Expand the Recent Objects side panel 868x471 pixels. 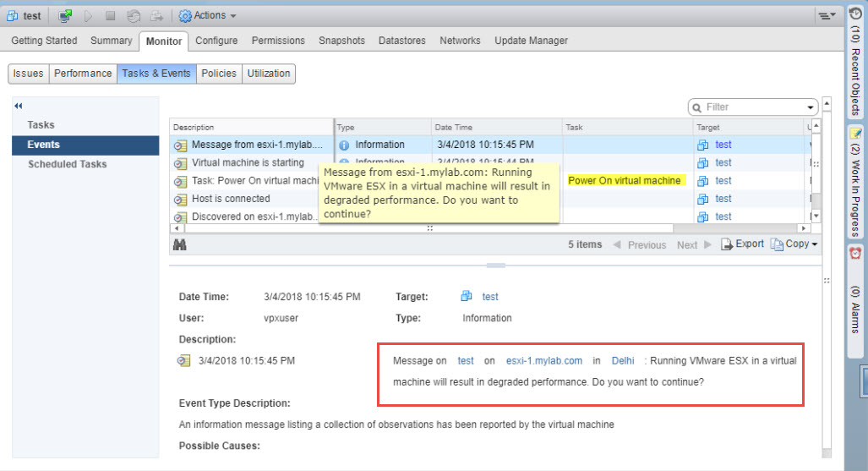point(855,61)
